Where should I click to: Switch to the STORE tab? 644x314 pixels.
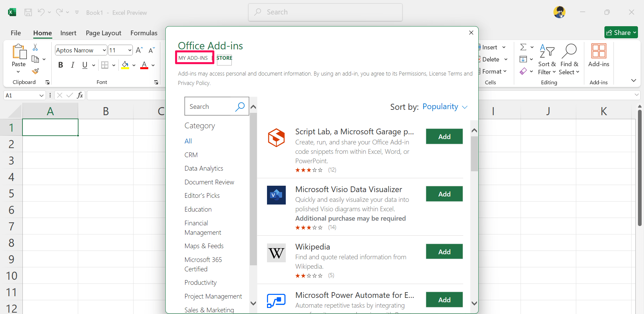pyautogui.click(x=224, y=58)
